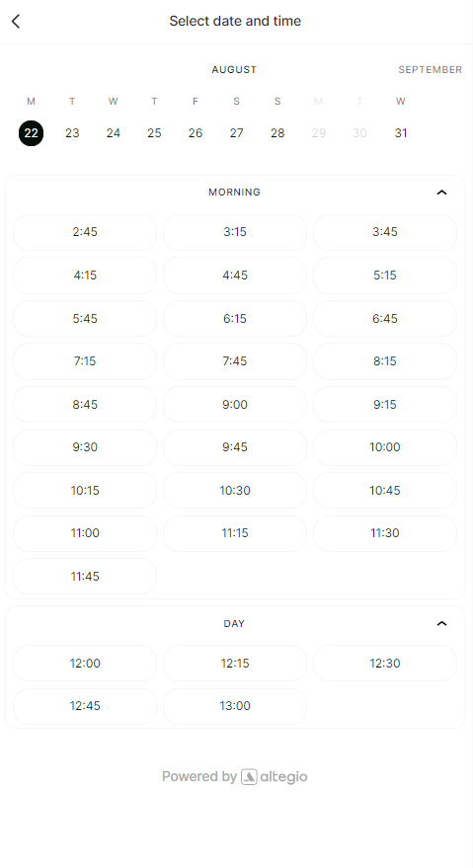Book the 2:45 morning slot

[85, 232]
